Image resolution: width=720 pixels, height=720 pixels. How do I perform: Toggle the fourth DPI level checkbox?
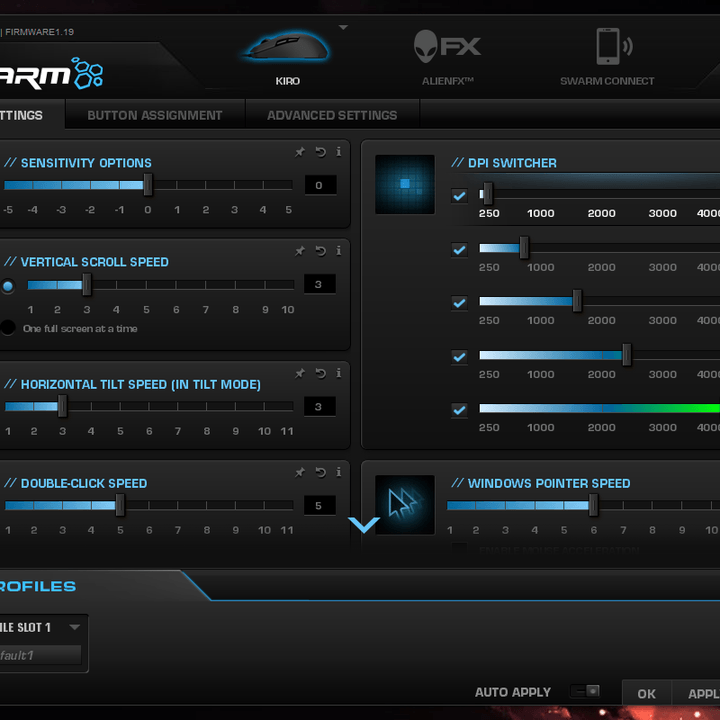click(x=459, y=357)
